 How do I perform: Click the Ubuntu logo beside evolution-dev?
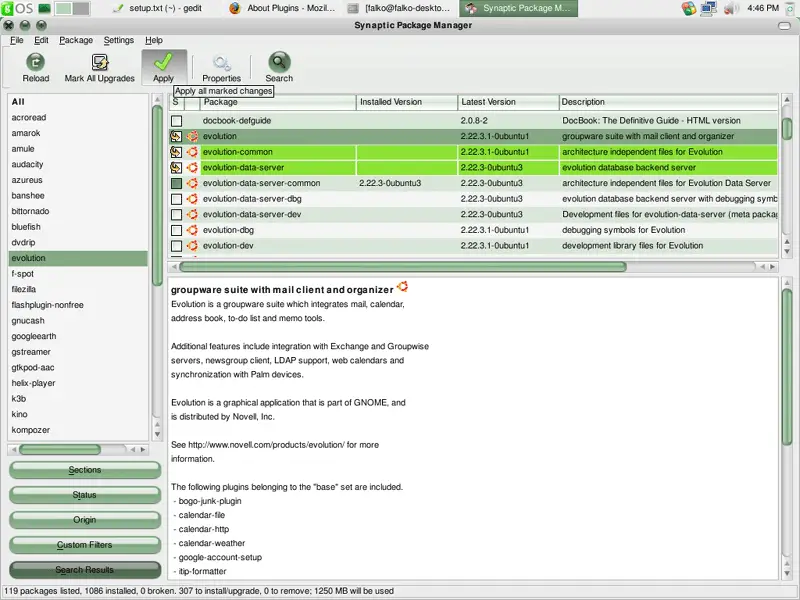(x=192, y=245)
